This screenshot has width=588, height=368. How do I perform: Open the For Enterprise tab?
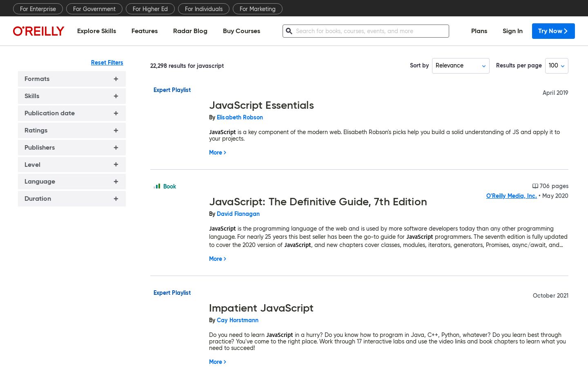click(38, 9)
